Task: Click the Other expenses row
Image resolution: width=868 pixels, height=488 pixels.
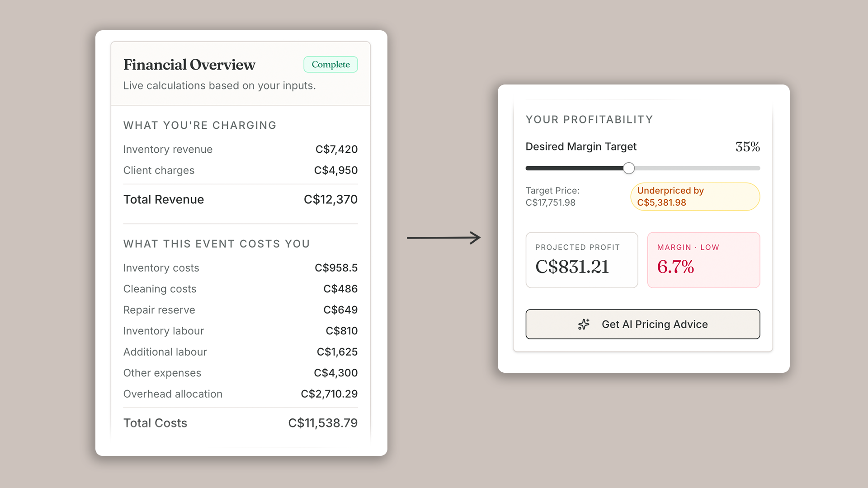Action: coord(241,373)
